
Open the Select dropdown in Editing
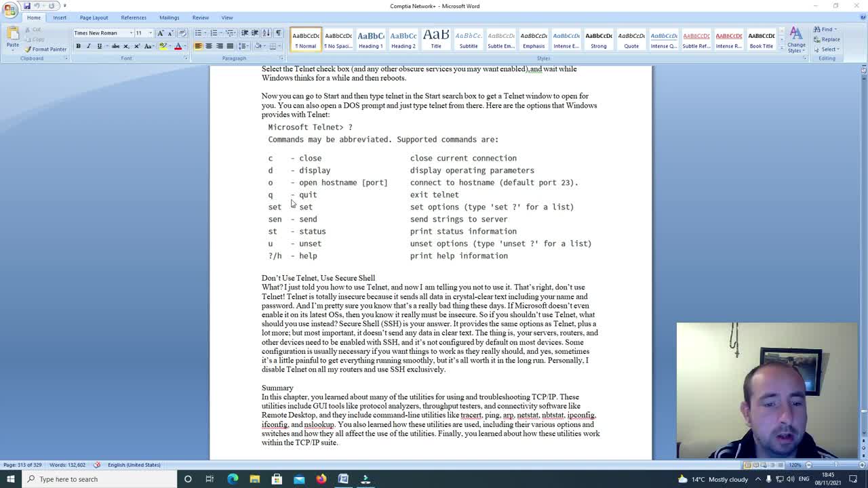827,49
